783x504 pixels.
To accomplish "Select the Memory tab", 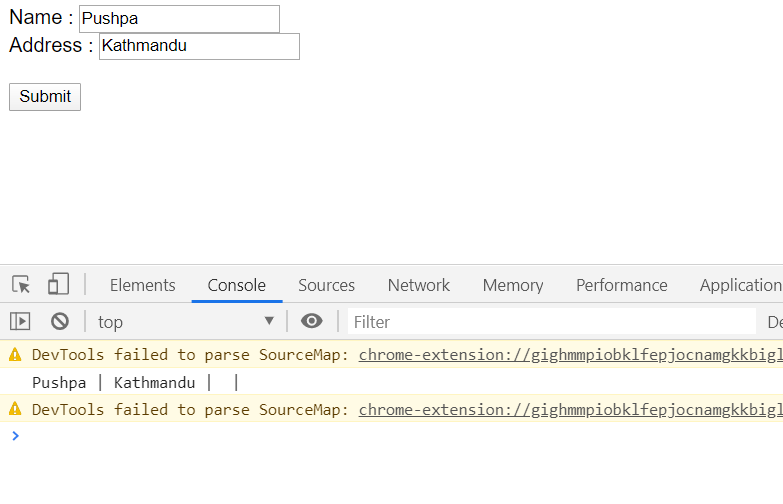I will click(x=513, y=285).
